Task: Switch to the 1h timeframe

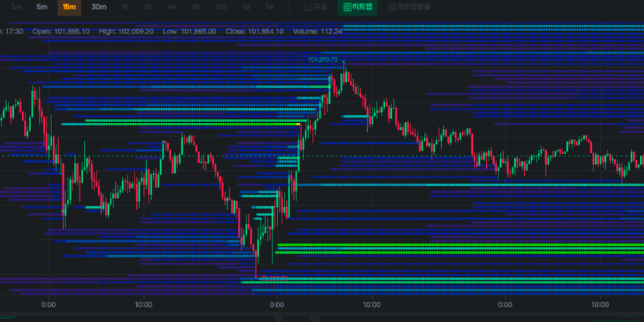Action: [125, 7]
